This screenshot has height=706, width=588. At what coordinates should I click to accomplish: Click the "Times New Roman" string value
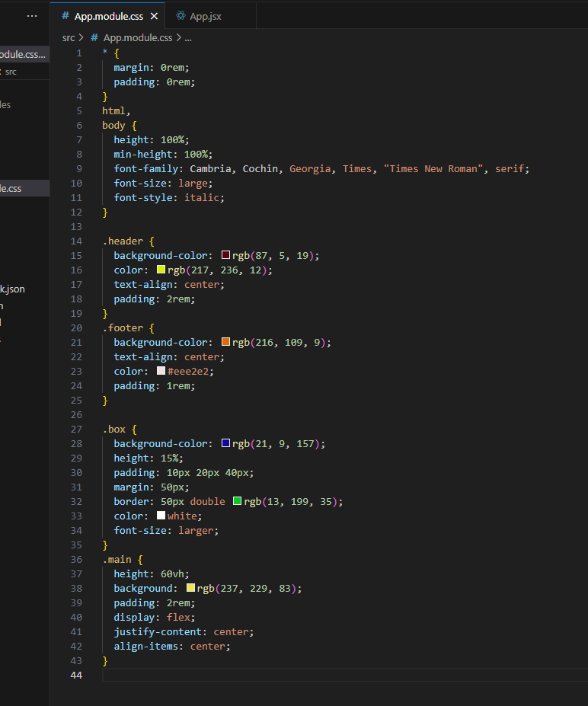[433, 169]
